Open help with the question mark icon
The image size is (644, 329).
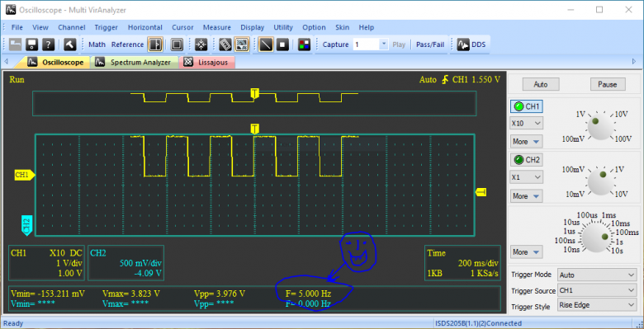pos(49,45)
